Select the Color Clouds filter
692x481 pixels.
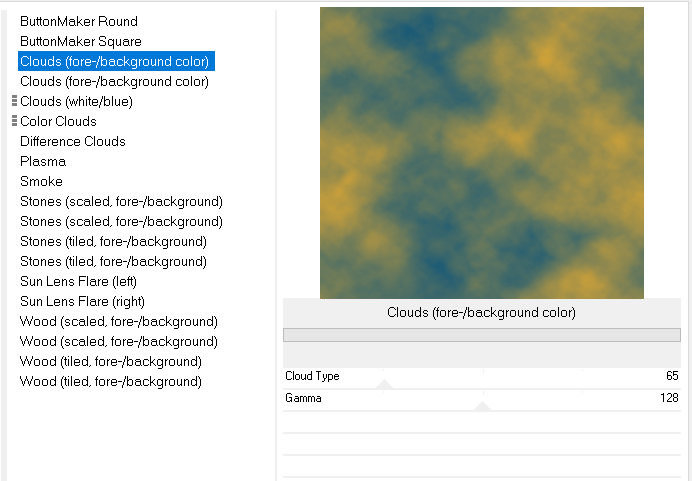(58, 121)
